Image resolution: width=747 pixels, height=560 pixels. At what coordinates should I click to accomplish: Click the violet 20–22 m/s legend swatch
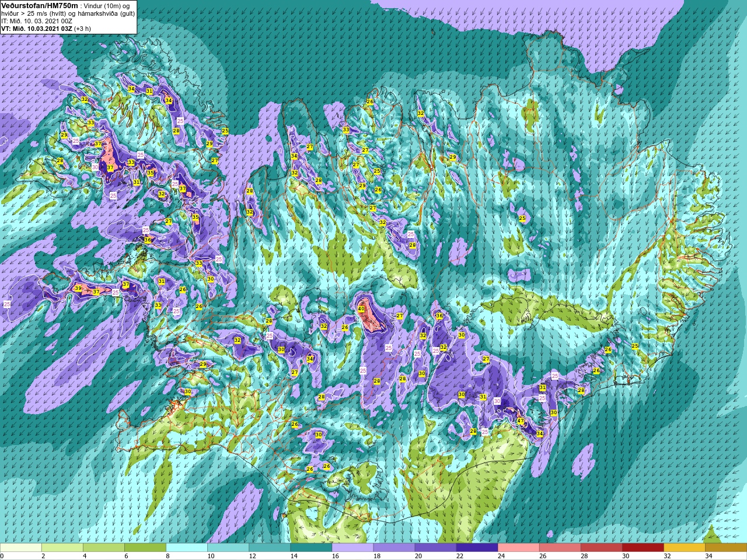click(435, 548)
